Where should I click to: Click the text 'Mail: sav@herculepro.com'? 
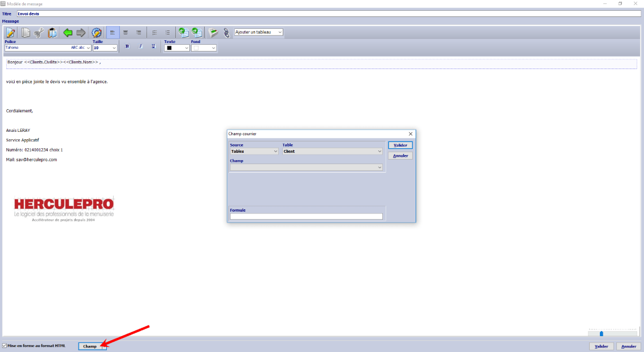[x=31, y=160]
